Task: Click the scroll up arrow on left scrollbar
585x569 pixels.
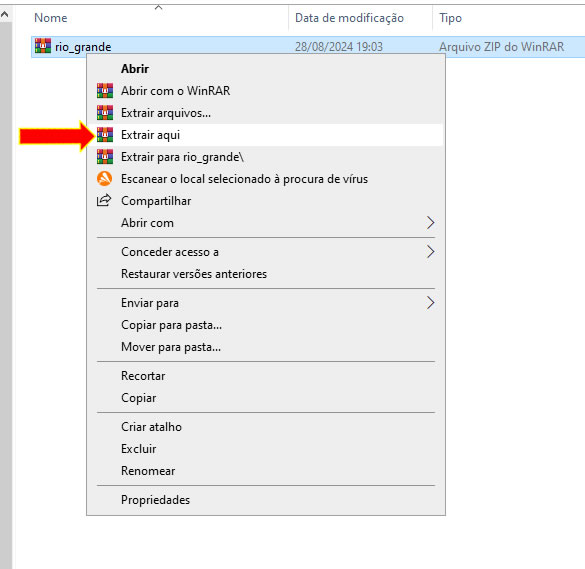Action: pos(5,15)
